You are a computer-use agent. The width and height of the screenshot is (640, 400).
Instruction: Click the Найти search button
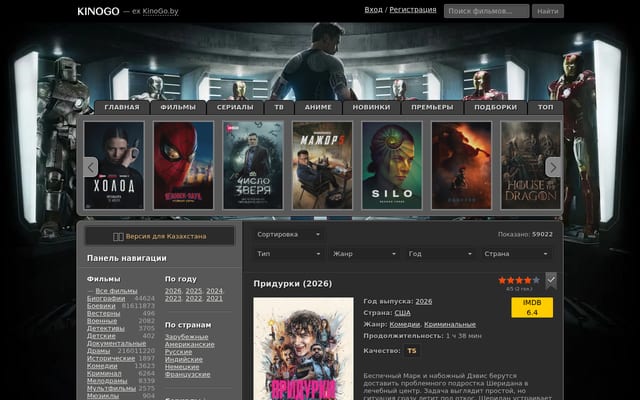[x=548, y=11]
